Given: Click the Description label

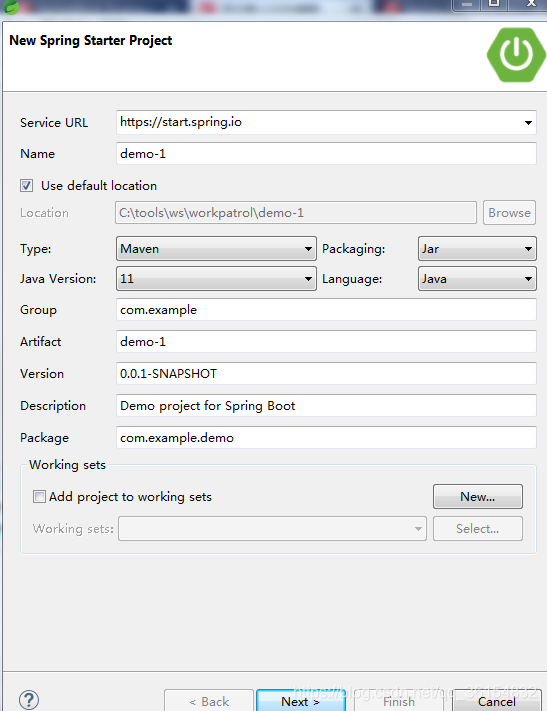Looking at the screenshot, I should point(53,406).
